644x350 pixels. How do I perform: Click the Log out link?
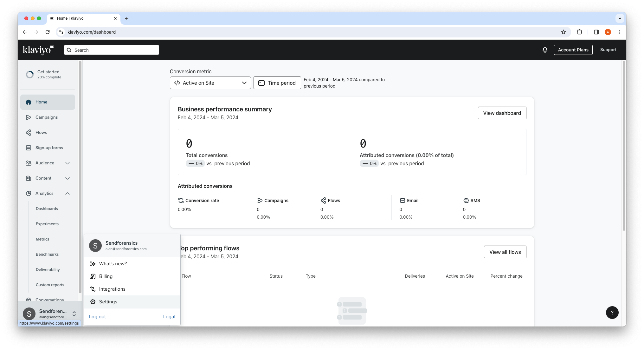pos(97,317)
